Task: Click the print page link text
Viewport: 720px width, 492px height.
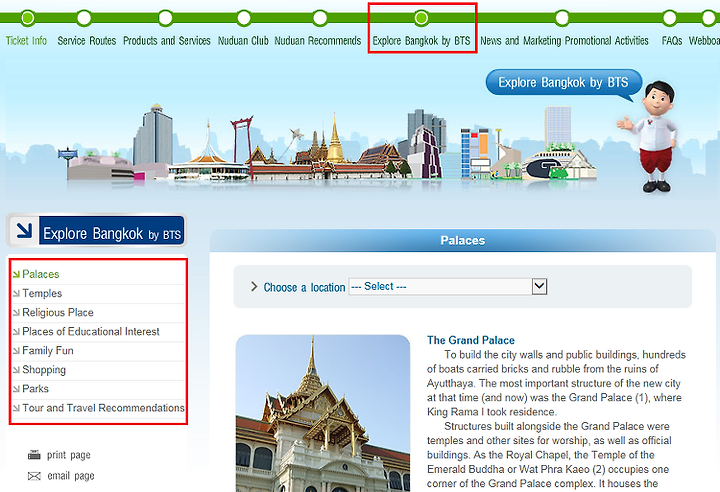Action: pos(68,455)
